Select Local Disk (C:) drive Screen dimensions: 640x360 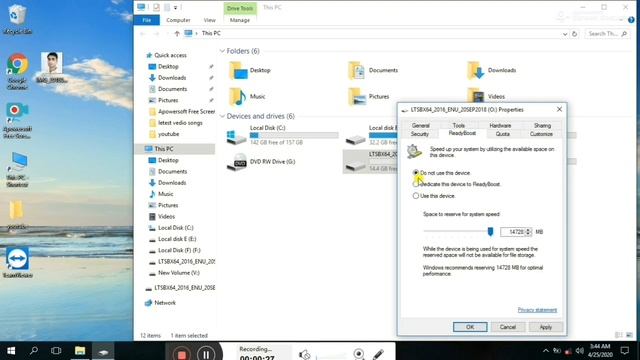[x=282, y=136]
